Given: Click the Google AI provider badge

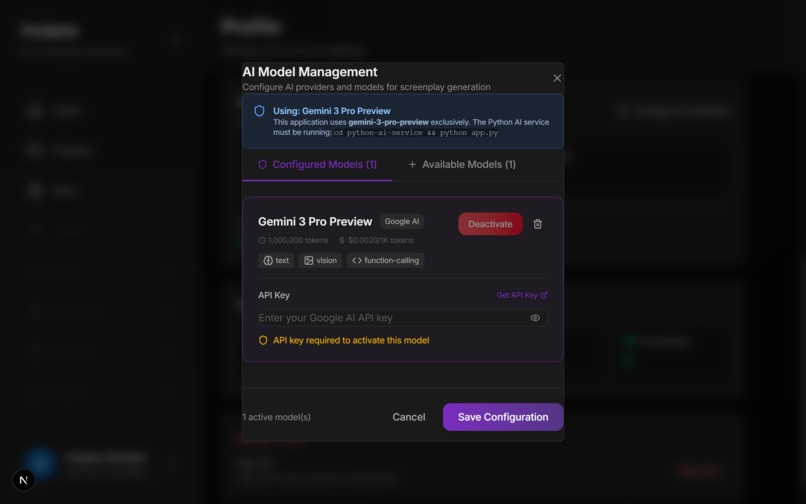Looking at the screenshot, I should 401,221.
